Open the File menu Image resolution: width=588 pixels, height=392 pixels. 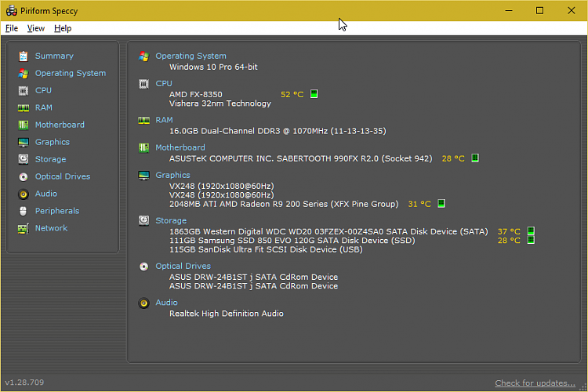pos(12,28)
